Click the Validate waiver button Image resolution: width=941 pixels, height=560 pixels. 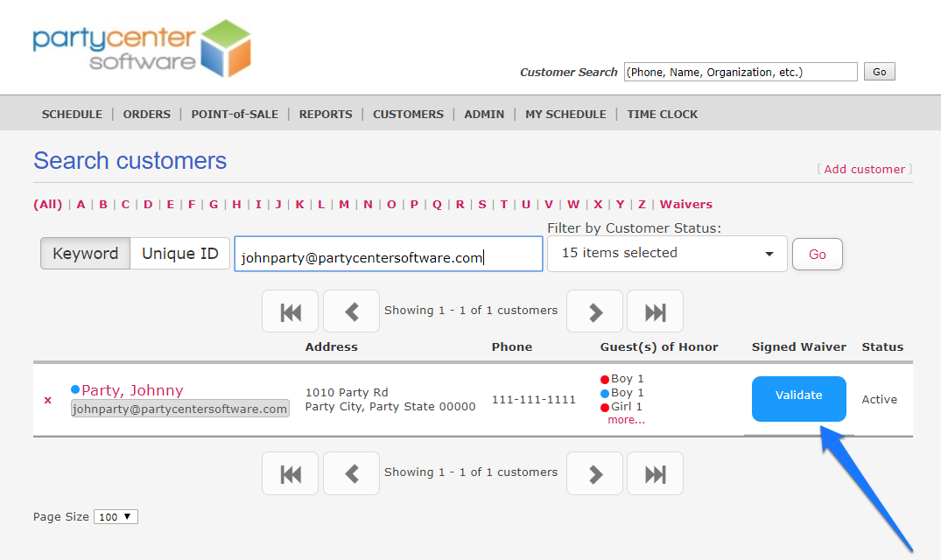(x=799, y=399)
